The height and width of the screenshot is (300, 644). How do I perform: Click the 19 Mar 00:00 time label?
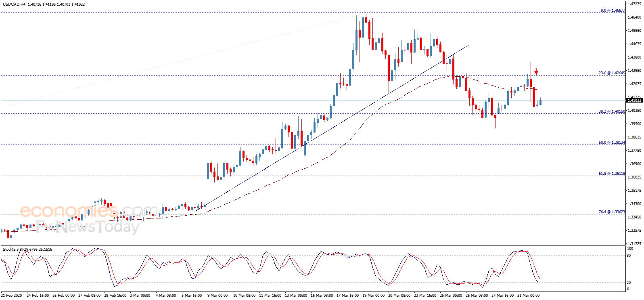[374, 296]
